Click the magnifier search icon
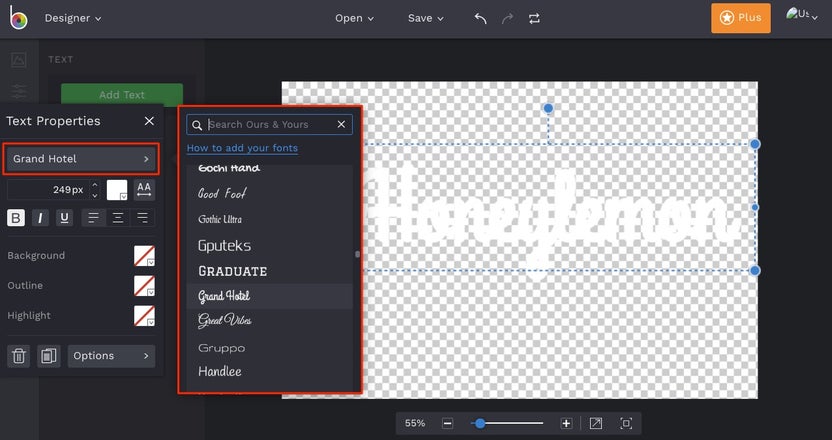The height and width of the screenshot is (440, 832). (x=197, y=125)
